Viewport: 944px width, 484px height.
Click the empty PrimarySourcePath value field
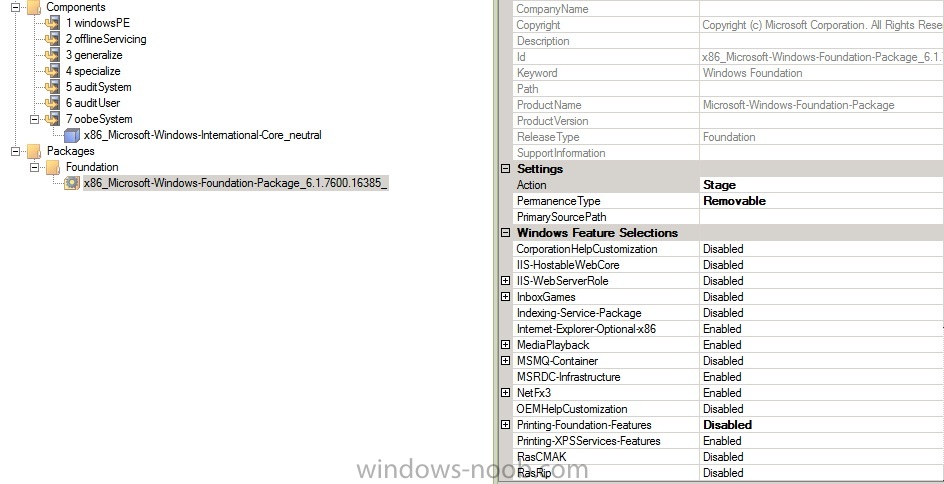(821, 217)
